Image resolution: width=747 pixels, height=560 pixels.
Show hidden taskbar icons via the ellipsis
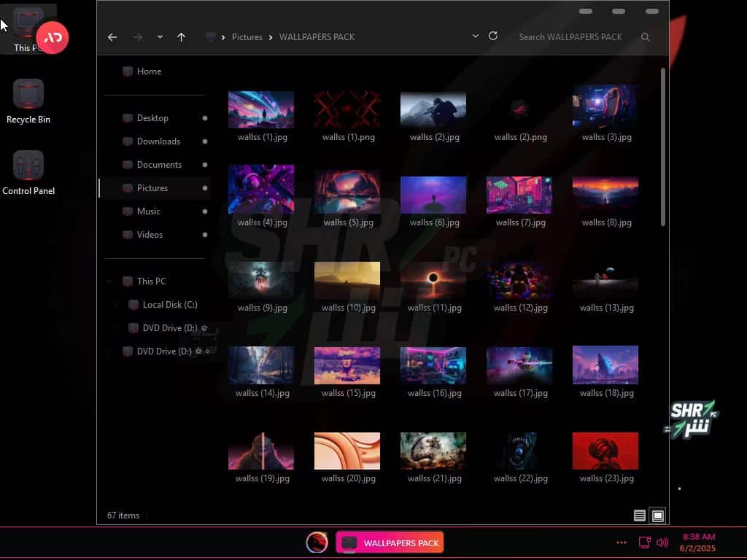(x=622, y=542)
